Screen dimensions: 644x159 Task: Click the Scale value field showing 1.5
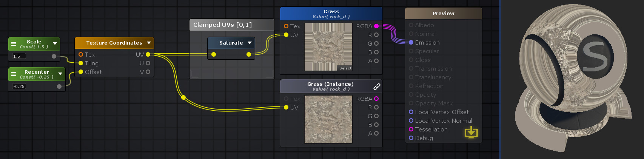click(x=19, y=56)
